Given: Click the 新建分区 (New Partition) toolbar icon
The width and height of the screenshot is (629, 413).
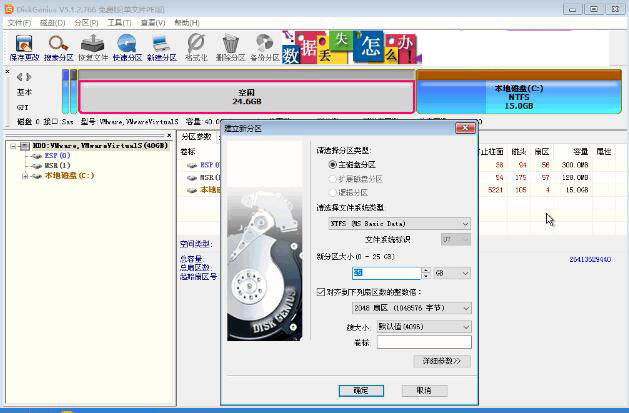Looking at the screenshot, I should tap(162, 48).
